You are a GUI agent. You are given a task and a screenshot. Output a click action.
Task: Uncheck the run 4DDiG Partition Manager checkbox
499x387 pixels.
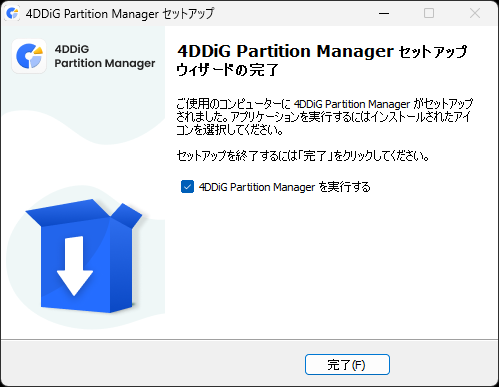[x=187, y=187]
